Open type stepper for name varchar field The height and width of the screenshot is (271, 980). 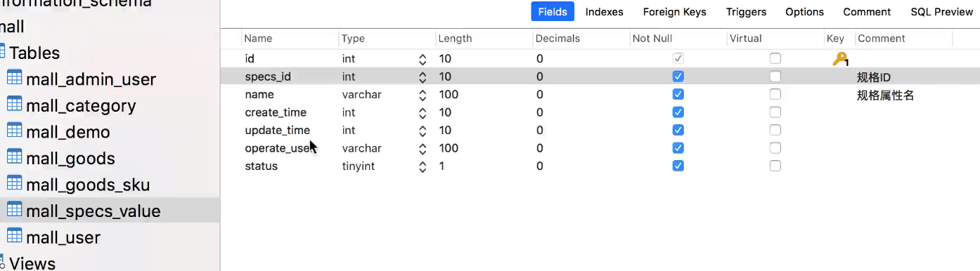(423, 95)
